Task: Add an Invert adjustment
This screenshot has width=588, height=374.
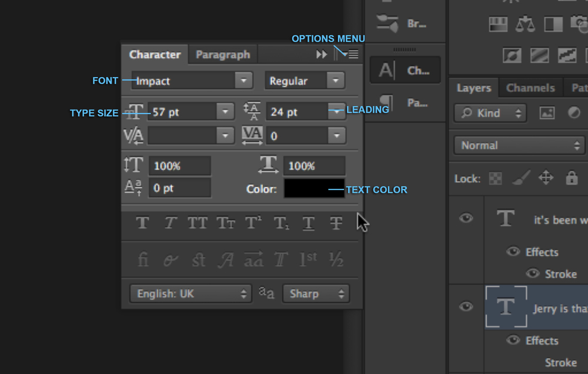Action: click(x=512, y=55)
